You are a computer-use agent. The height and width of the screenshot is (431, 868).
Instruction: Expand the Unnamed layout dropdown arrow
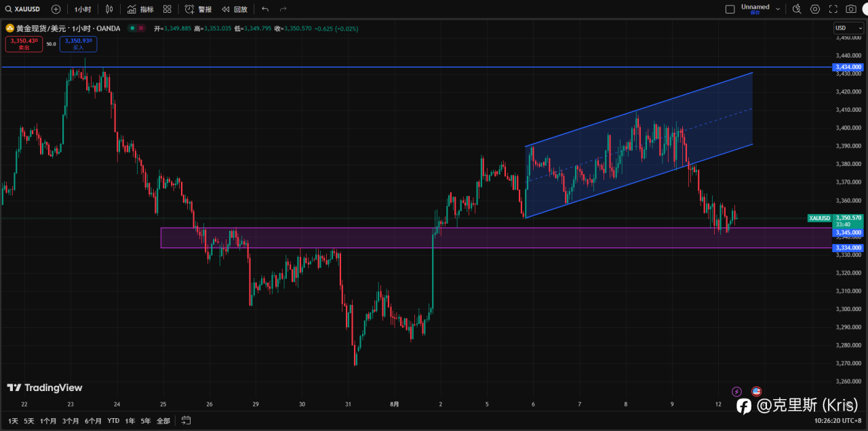pos(778,9)
